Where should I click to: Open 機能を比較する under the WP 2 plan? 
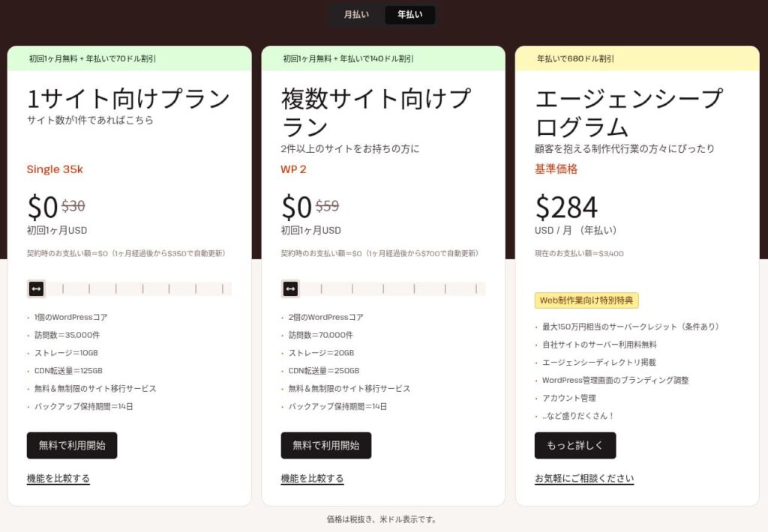point(310,479)
